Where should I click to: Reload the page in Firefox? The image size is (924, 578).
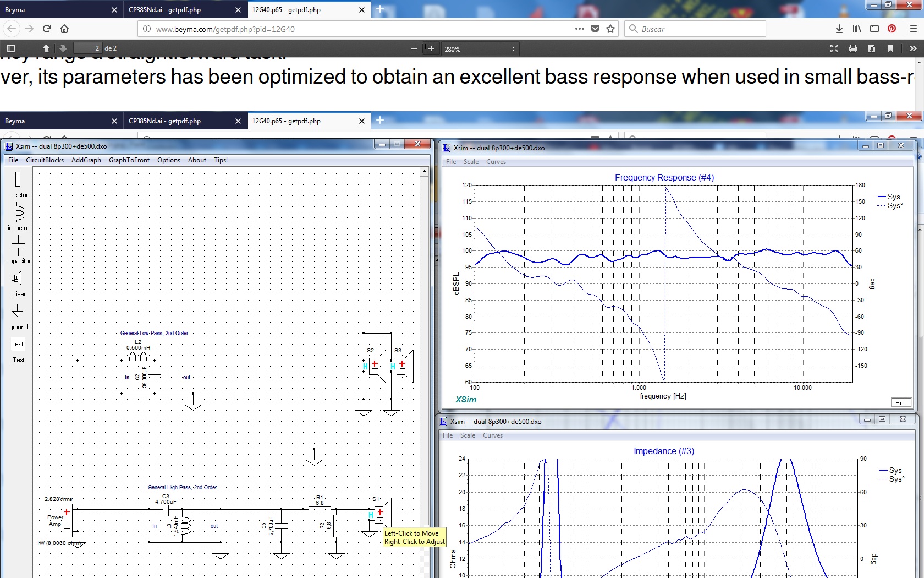(x=47, y=29)
